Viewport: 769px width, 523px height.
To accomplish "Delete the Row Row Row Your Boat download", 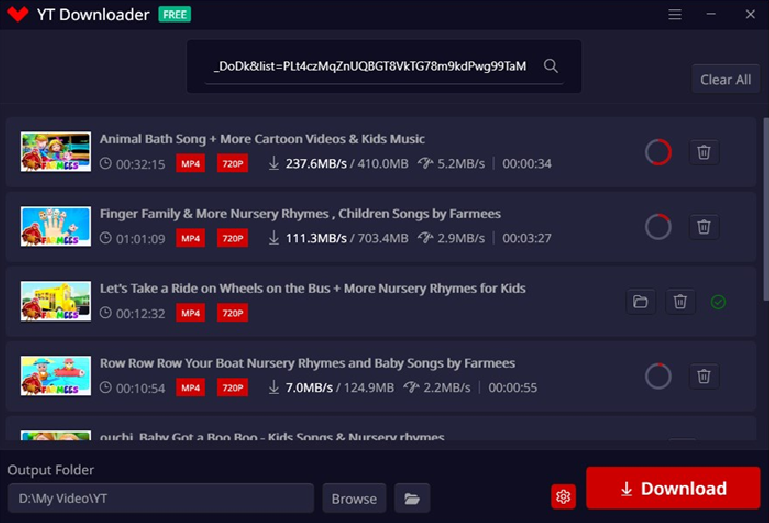I will point(704,376).
